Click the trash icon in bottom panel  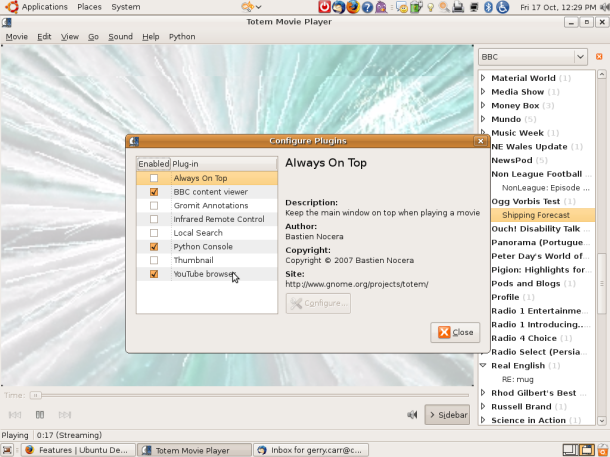(603, 450)
